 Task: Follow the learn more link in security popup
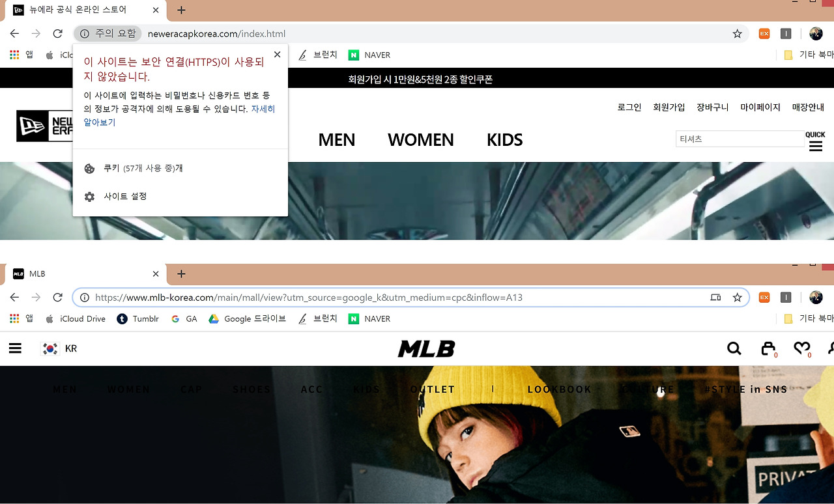coord(179,115)
